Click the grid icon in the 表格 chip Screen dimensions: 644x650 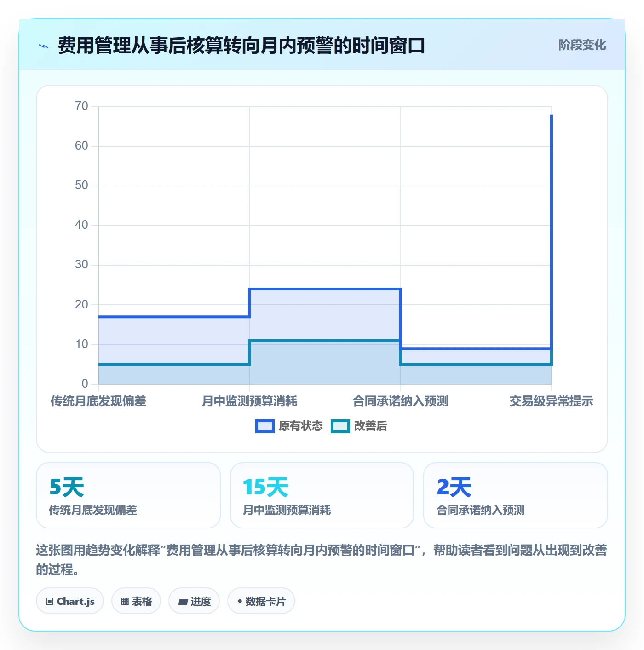point(125,602)
